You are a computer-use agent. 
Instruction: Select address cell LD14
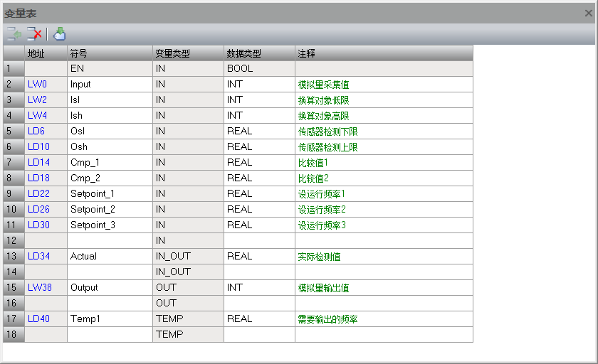coord(46,162)
